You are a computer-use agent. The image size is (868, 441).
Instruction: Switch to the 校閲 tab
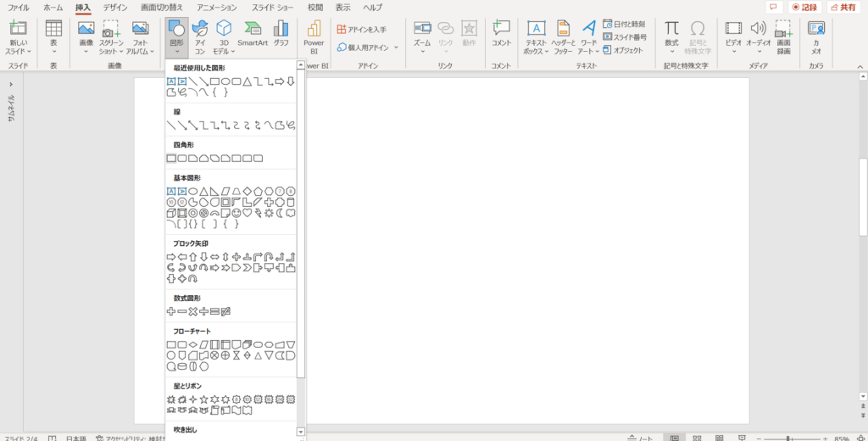pos(315,8)
